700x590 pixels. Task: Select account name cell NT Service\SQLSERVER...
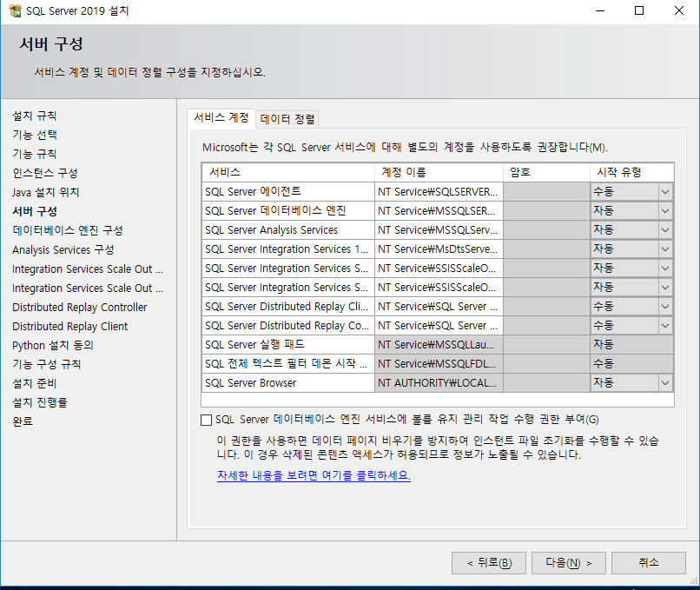point(439,192)
